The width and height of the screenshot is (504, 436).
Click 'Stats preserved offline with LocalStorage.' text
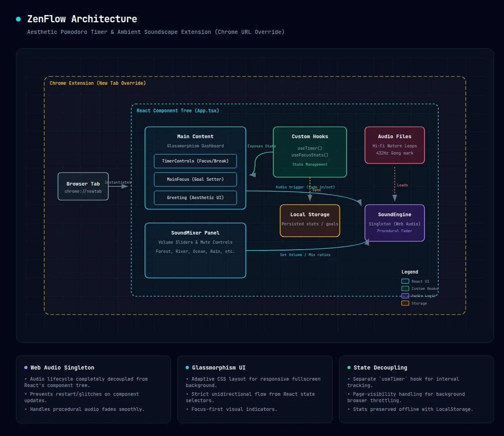413,409
